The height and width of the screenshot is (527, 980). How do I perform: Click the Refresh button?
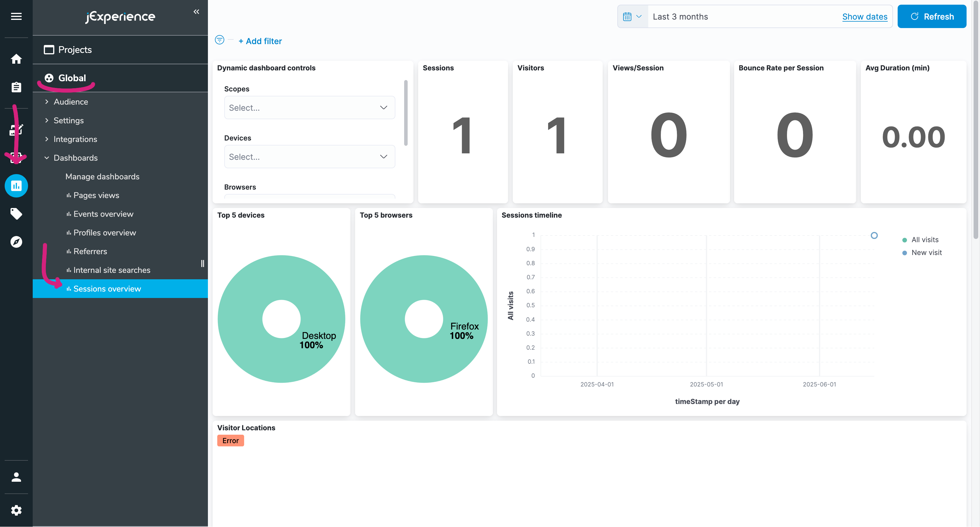931,17
